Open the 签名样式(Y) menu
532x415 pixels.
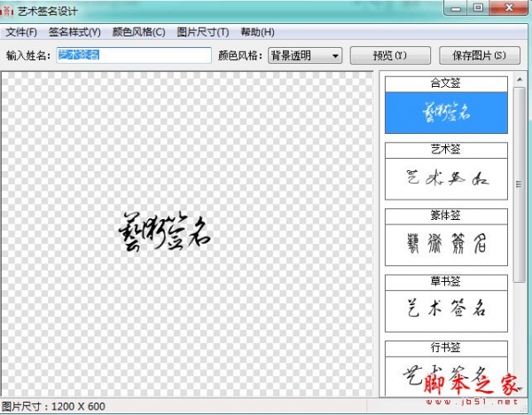pos(74,33)
